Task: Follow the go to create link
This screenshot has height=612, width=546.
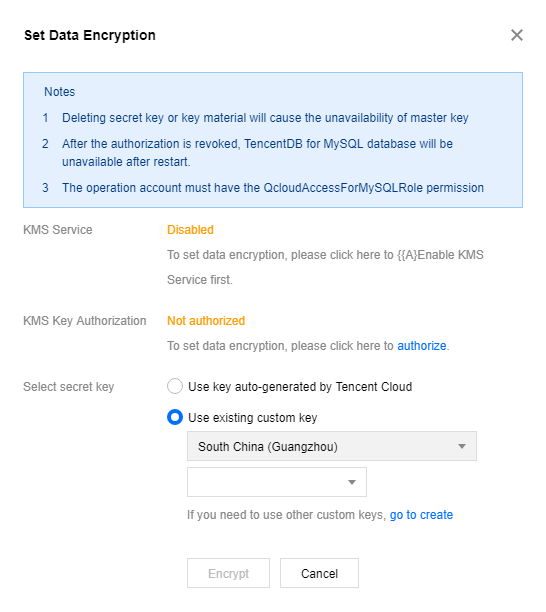Action: pyautogui.click(x=421, y=515)
